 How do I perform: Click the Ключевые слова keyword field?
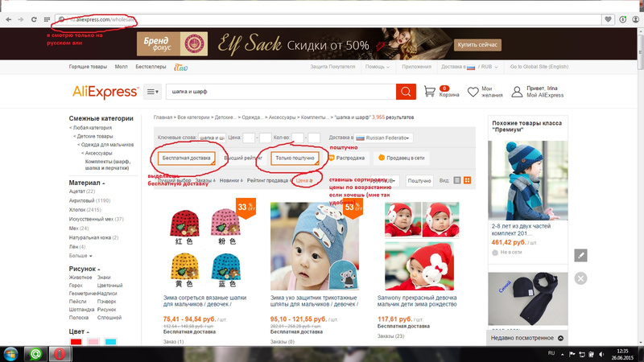click(212, 138)
